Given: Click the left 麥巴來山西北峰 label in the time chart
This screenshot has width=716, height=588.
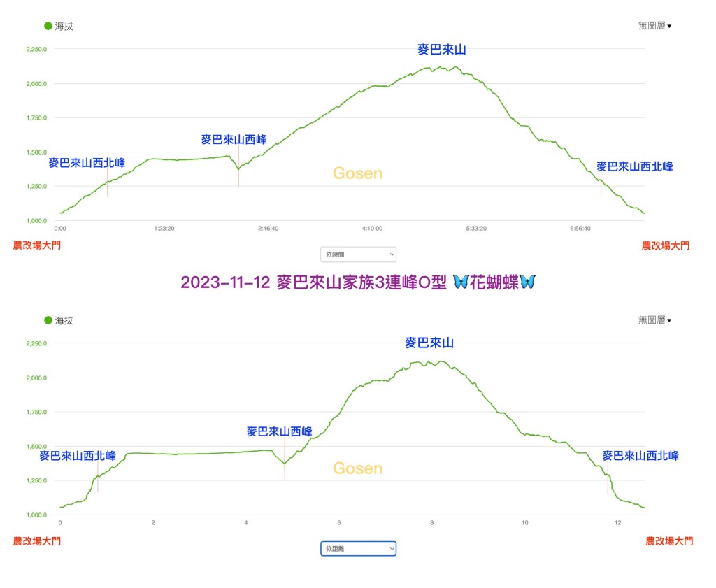Looking at the screenshot, I should click(x=87, y=163).
